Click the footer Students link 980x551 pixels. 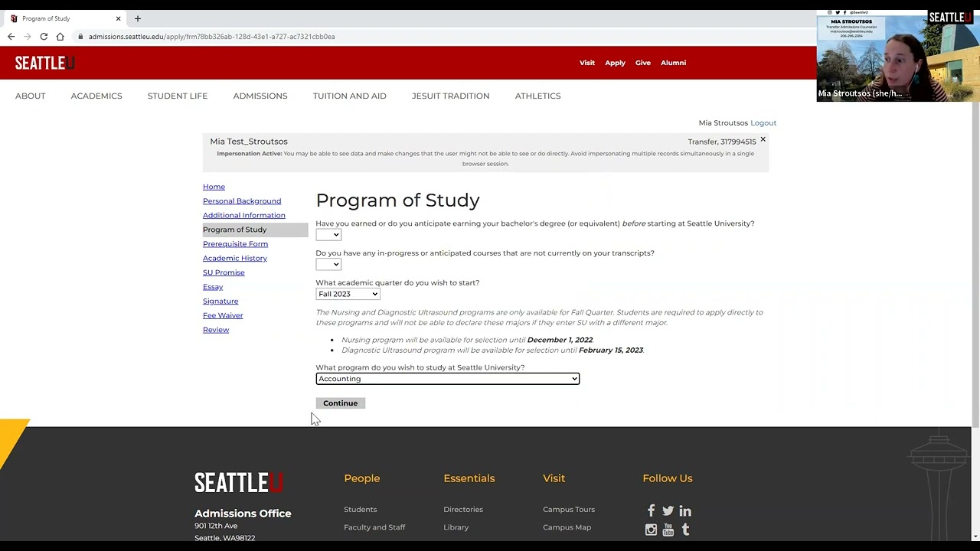pos(361,510)
